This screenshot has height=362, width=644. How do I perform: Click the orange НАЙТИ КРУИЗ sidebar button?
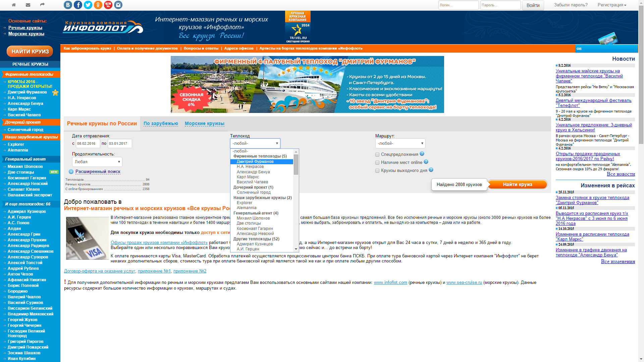click(30, 52)
